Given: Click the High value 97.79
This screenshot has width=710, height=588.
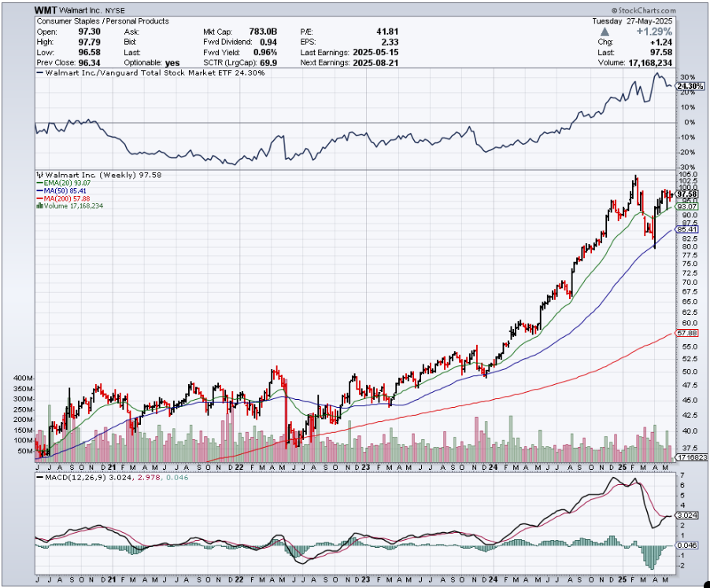Looking at the screenshot, I should point(89,42).
